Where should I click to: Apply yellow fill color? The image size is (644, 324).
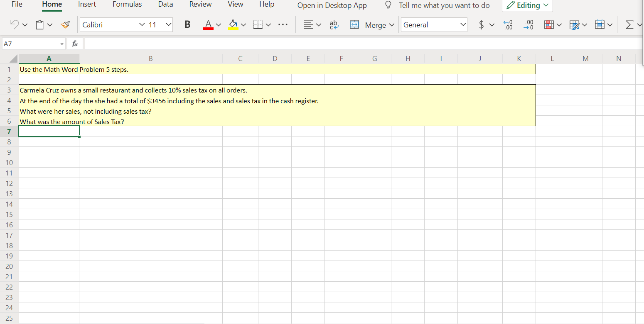click(233, 24)
